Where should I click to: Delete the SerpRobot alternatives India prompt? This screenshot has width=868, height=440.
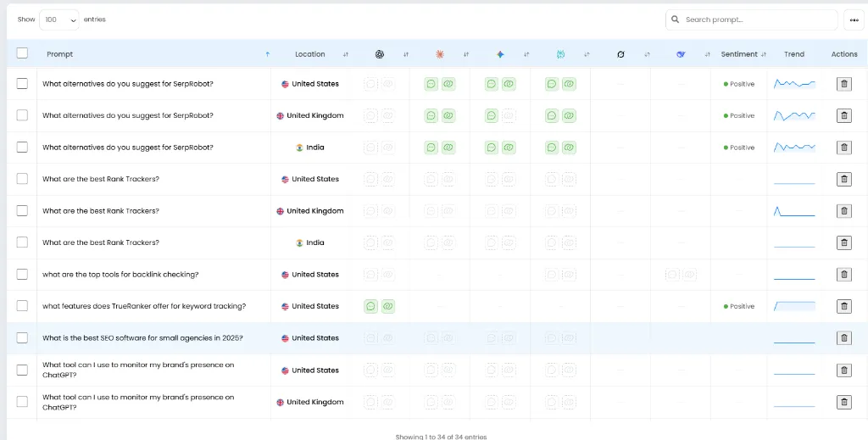click(x=843, y=148)
